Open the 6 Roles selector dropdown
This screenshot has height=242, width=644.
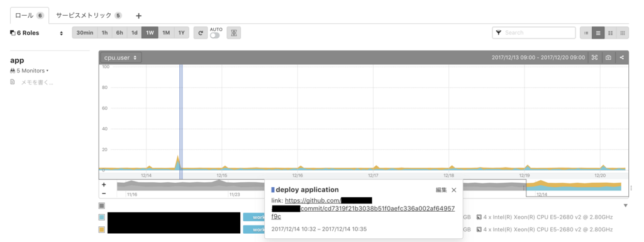36,33
